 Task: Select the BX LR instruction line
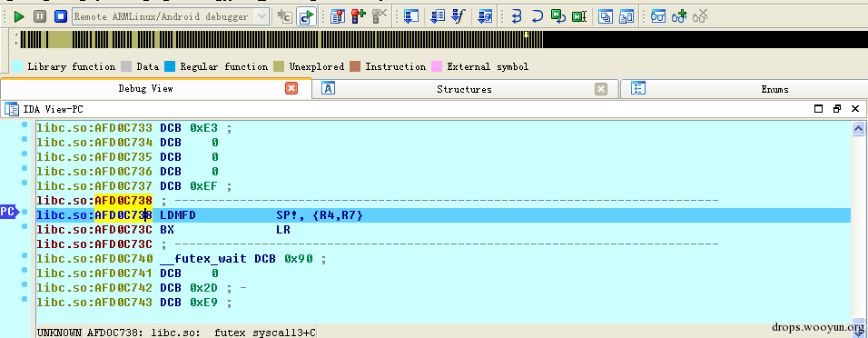click(443, 230)
